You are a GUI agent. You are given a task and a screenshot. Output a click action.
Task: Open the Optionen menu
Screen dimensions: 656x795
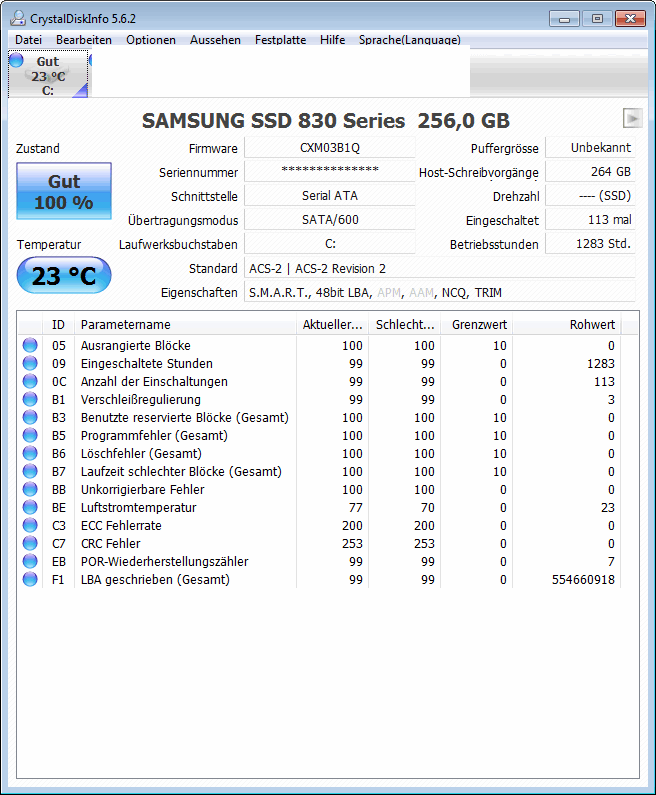click(151, 40)
